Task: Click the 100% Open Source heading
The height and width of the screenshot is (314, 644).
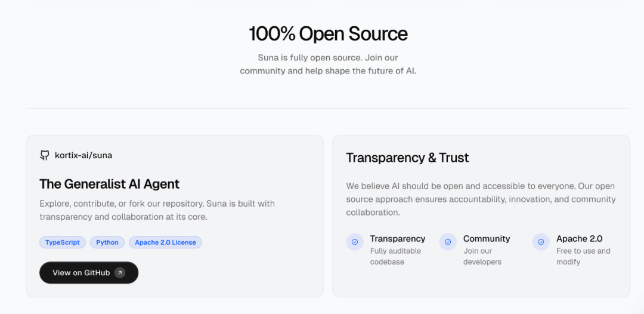Action: pyautogui.click(x=328, y=33)
